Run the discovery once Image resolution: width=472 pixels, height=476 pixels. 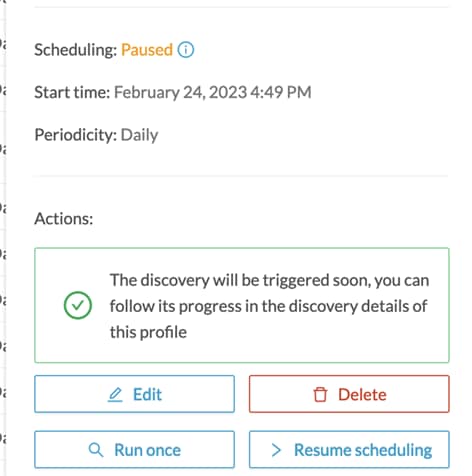134,450
